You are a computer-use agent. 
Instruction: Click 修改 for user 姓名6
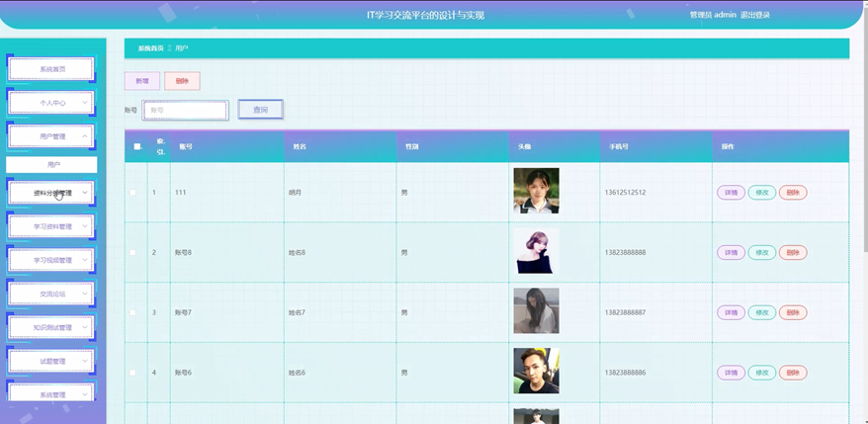[762, 373]
